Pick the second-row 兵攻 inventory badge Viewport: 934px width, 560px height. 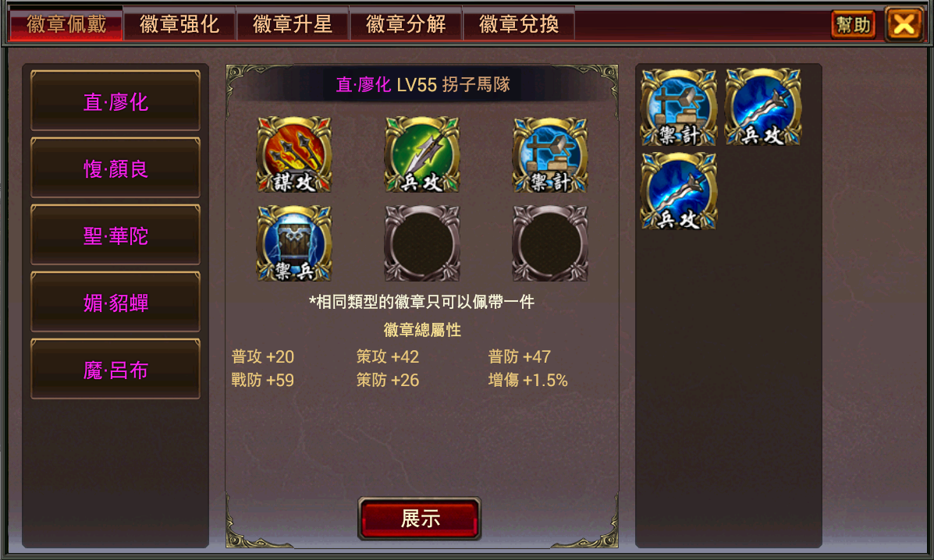click(x=679, y=192)
